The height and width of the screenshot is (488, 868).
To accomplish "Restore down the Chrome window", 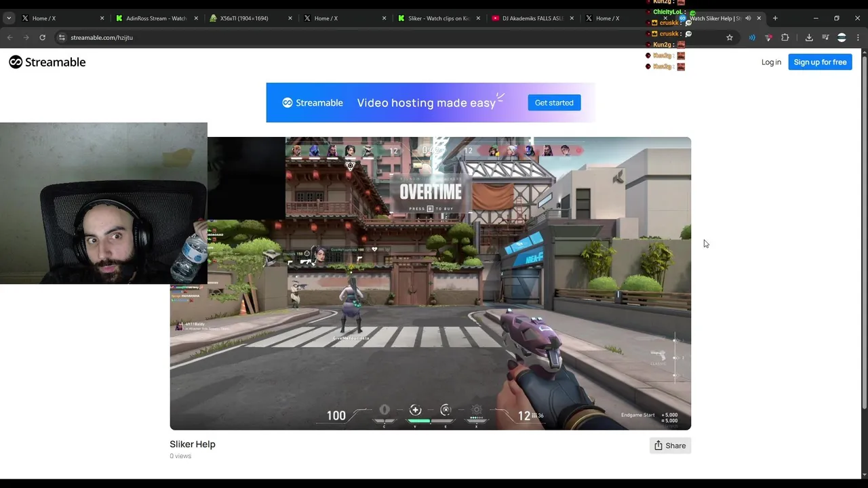I will point(837,18).
